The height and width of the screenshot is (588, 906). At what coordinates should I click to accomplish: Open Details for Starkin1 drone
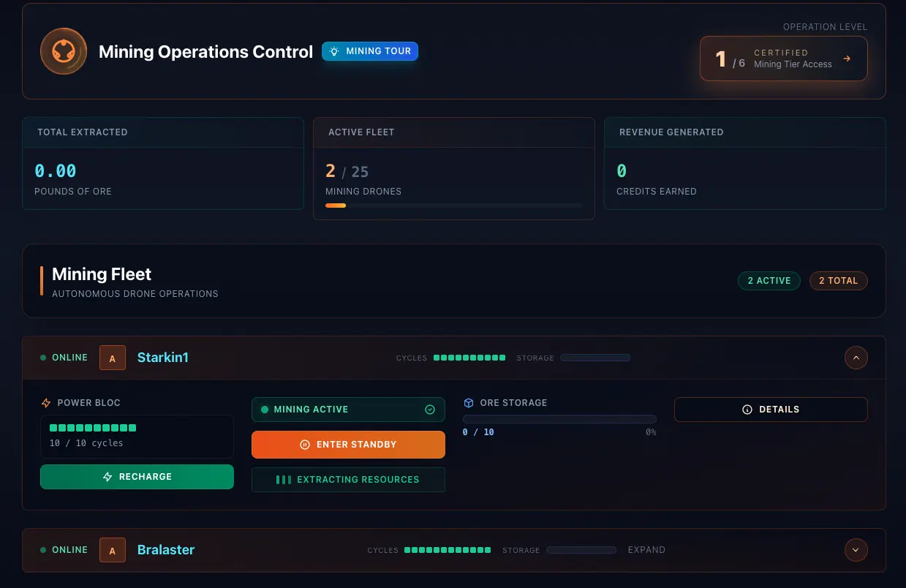point(771,410)
